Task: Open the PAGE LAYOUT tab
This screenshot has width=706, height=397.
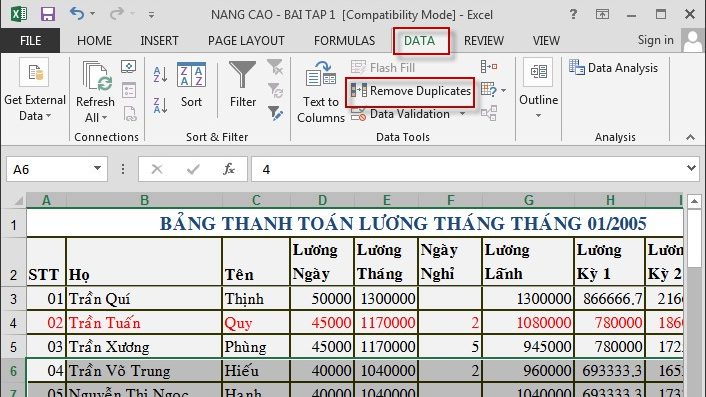Action: coord(246,41)
